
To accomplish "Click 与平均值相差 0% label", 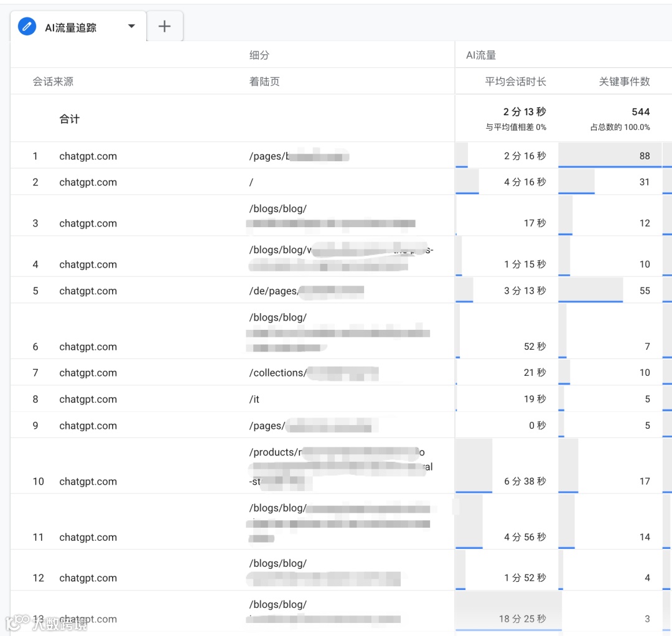I will tap(516, 128).
